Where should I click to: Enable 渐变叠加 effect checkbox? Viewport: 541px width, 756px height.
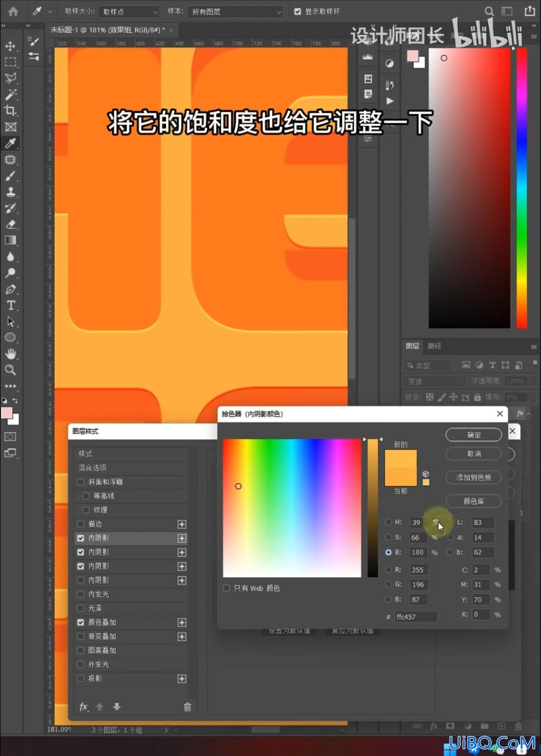(81, 636)
